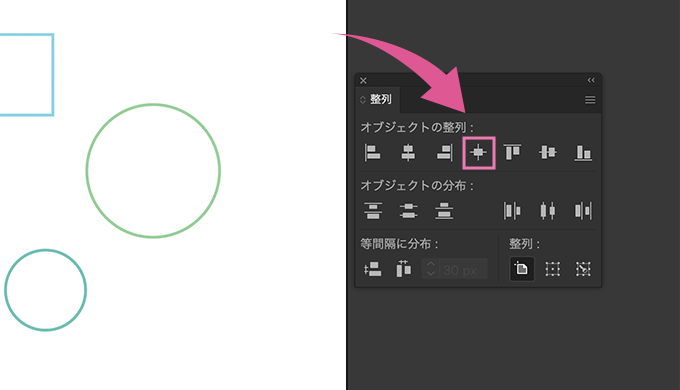Viewport: 680px width, 390px height.
Task: Close the 整列 panel
Action: [x=363, y=81]
